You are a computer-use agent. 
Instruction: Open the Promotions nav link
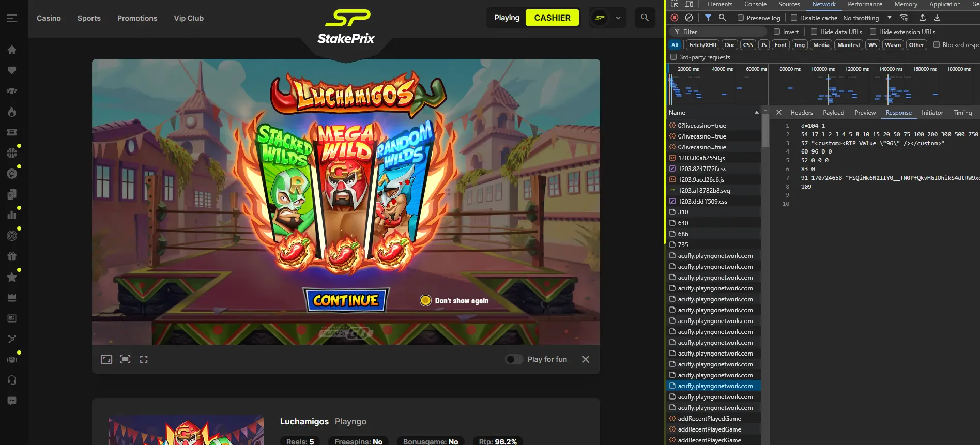tap(137, 18)
